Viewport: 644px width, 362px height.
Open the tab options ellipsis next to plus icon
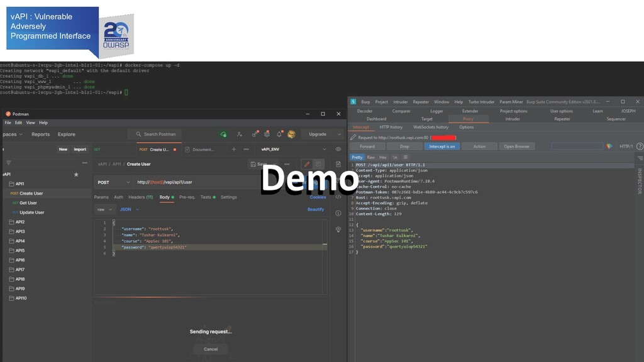click(x=246, y=150)
